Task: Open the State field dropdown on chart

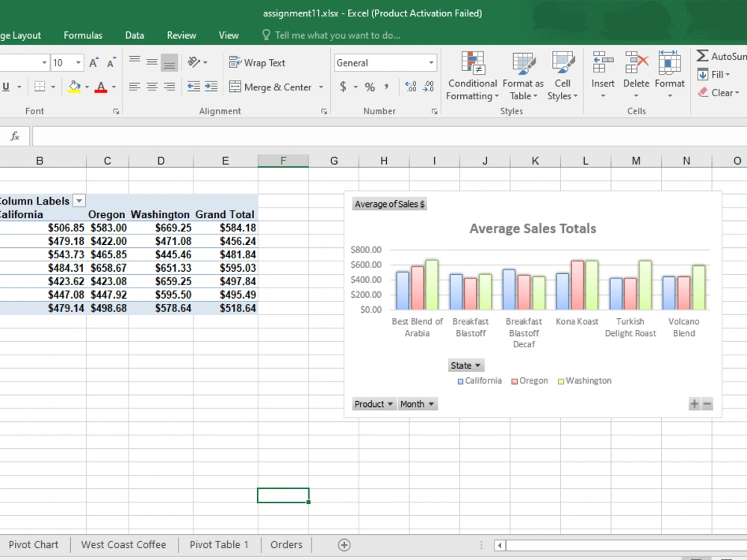Action: (x=465, y=365)
